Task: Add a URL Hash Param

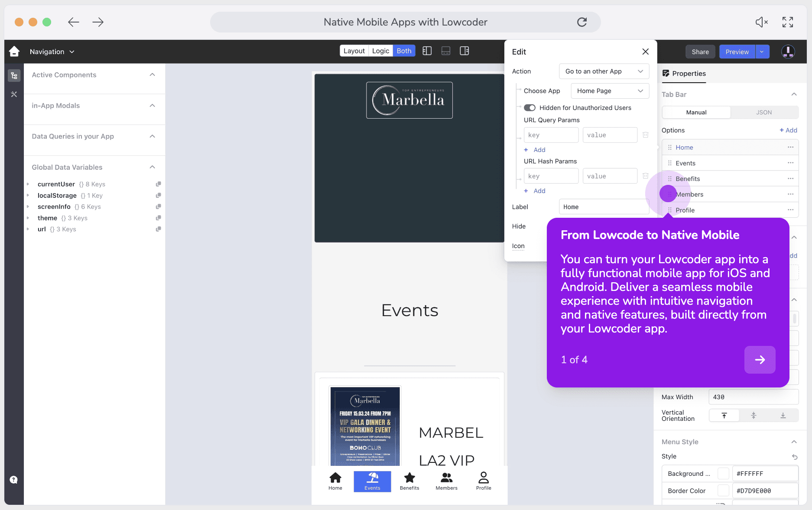Action: click(535, 191)
